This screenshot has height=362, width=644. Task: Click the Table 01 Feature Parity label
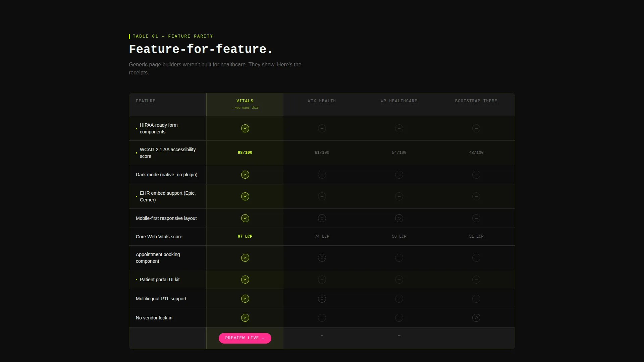pos(173,36)
